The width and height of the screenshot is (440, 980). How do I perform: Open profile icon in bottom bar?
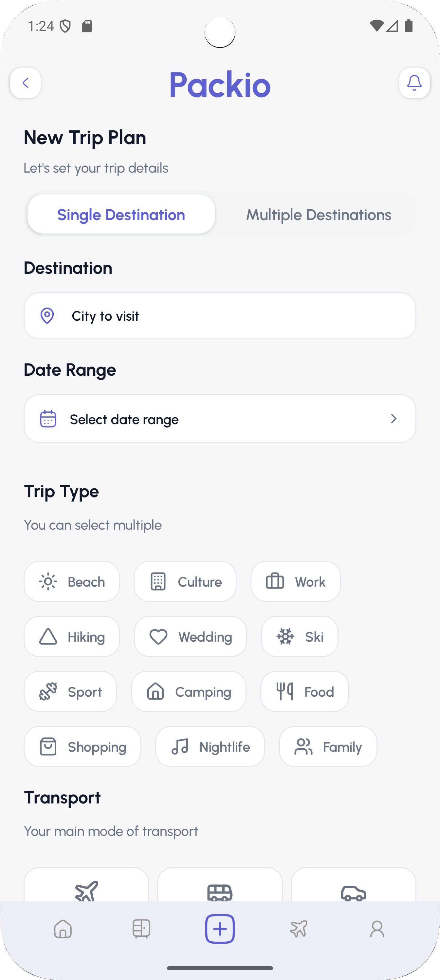pos(377,929)
